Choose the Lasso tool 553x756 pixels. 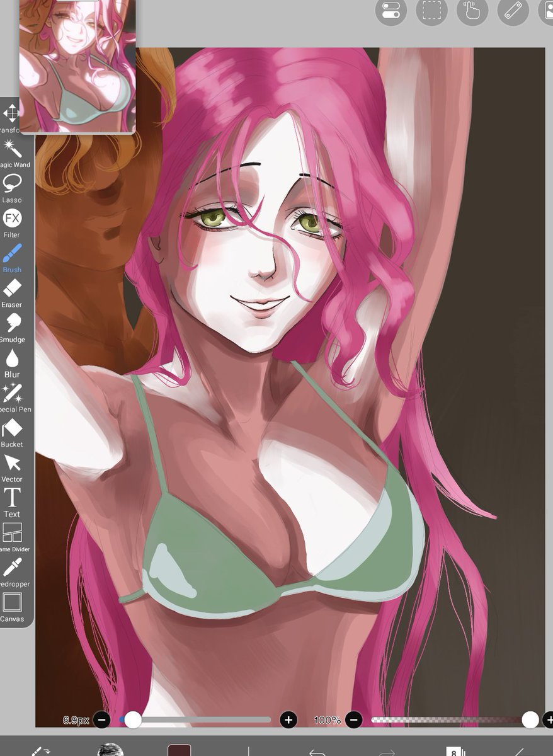click(12, 189)
